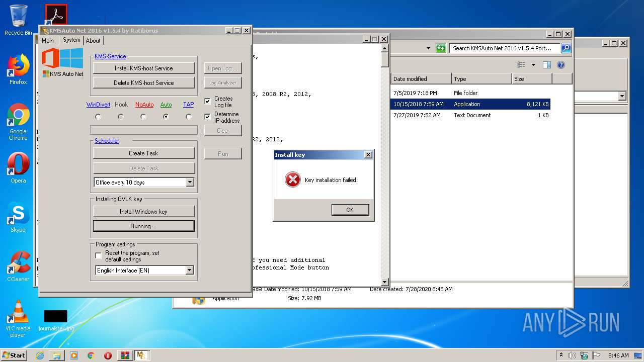Launch Google Chrome desktop shortcut

click(x=18, y=122)
